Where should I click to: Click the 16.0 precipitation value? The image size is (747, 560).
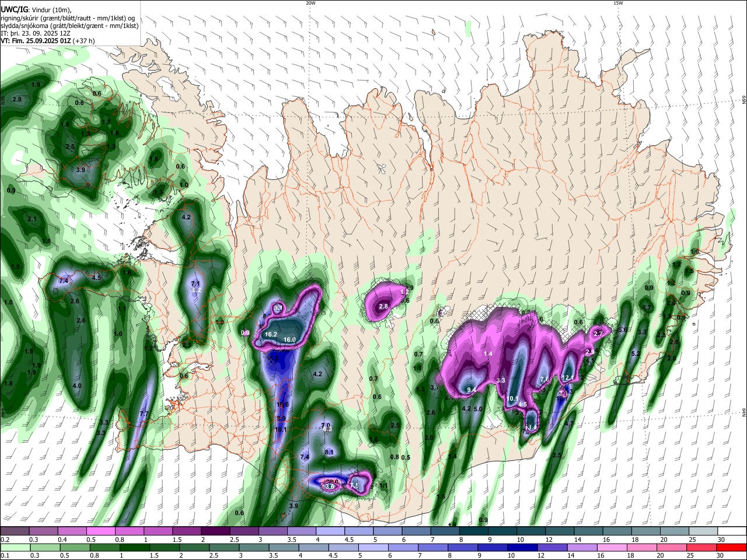pyautogui.click(x=289, y=339)
